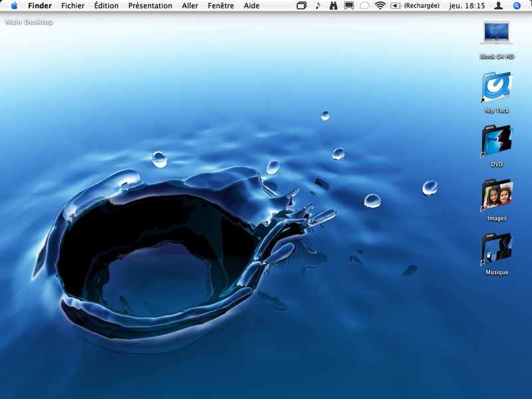Click the Images label text
The image size is (532, 399).
click(497, 218)
